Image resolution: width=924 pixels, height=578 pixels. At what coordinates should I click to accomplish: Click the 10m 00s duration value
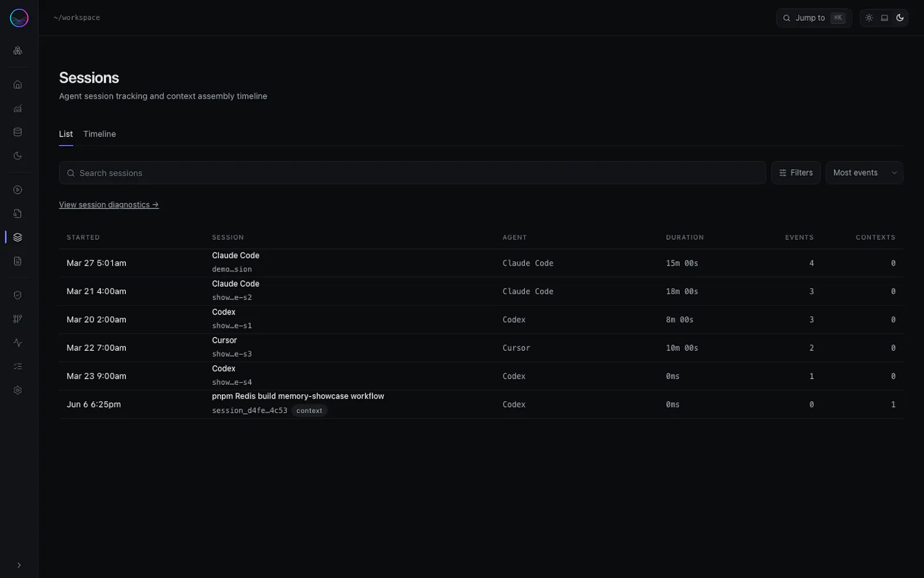coord(682,348)
